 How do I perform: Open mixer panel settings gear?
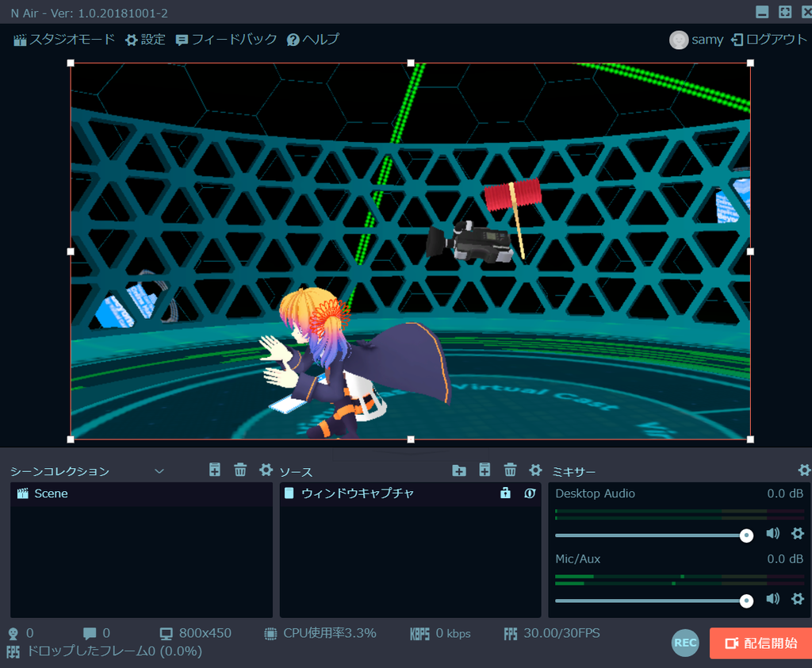click(804, 470)
